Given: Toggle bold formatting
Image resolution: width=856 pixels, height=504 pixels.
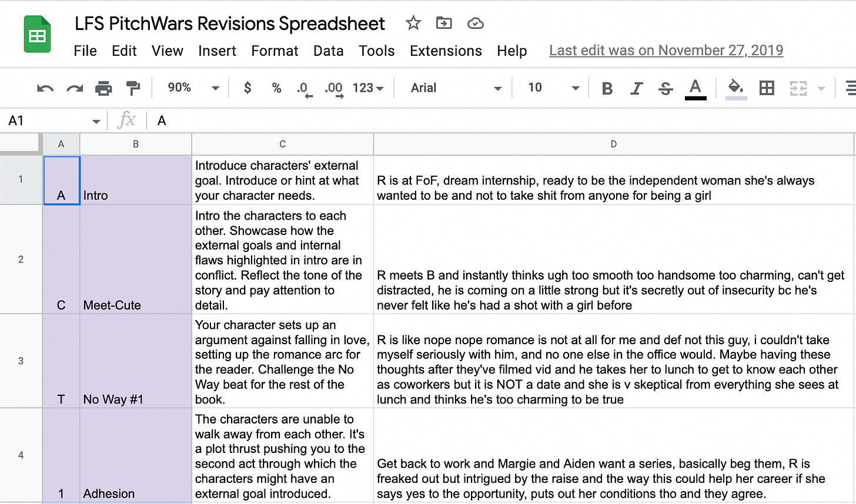Looking at the screenshot, I should tap(607, 88).
